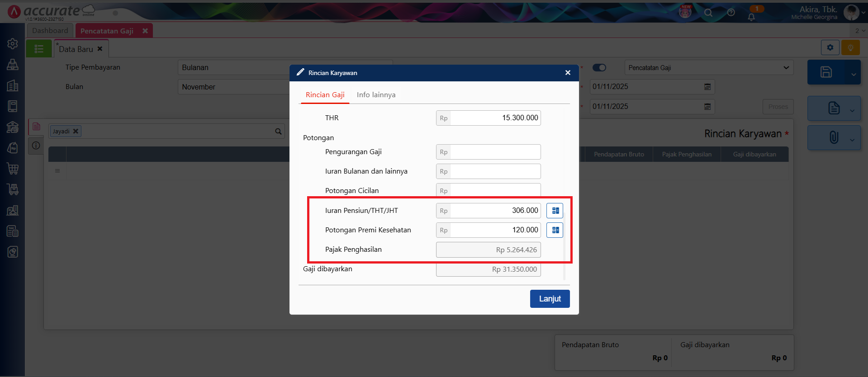Open the search icon in header

708,13
